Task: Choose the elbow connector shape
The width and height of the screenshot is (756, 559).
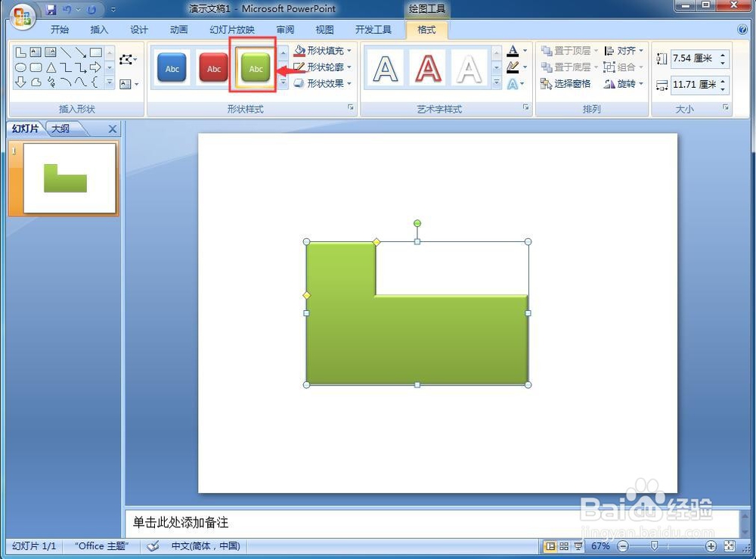Action: click(66, 67)
